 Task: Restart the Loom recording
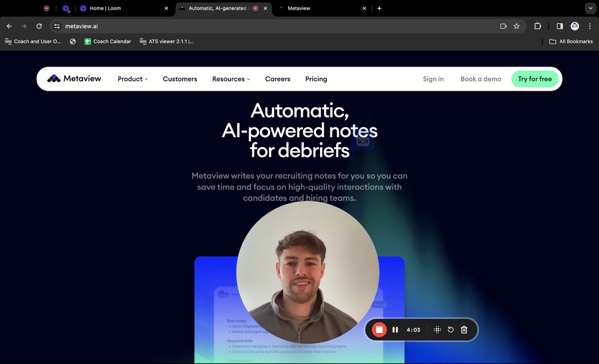(451, 330)
